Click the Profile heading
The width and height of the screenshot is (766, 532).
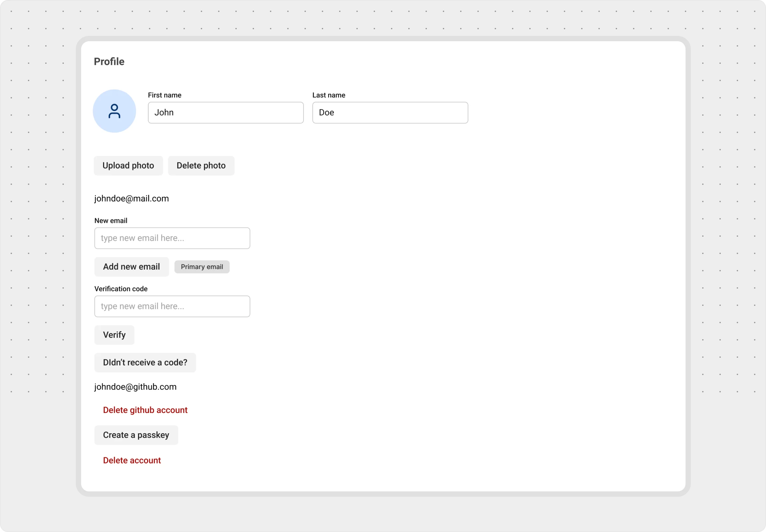pos(109,61)
